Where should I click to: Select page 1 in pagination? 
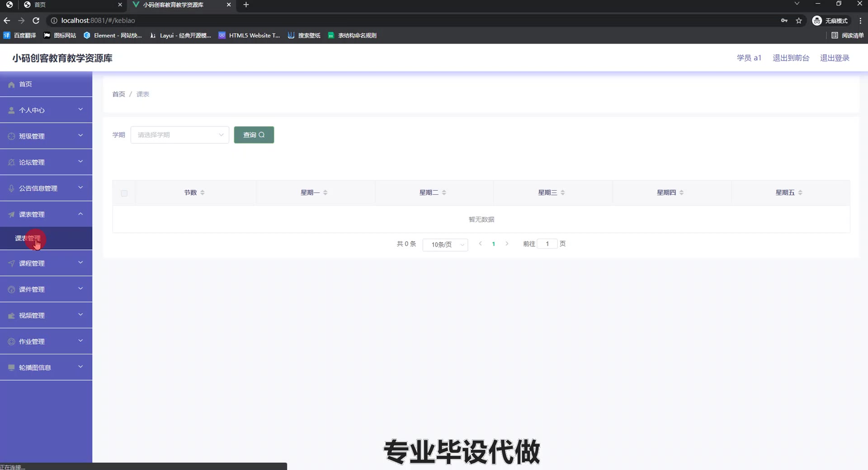[x=493, y=244]
